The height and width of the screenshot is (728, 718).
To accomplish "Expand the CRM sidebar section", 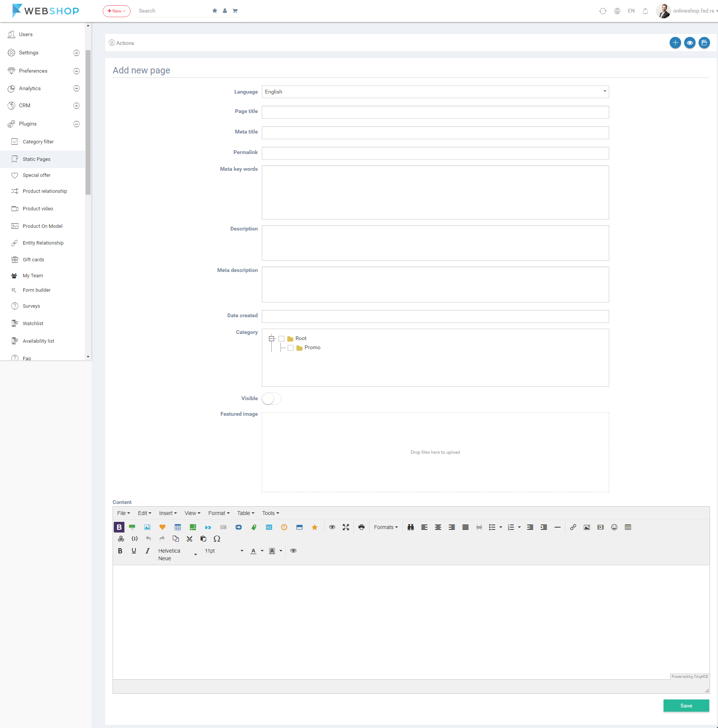I will (x=76, y=106).
